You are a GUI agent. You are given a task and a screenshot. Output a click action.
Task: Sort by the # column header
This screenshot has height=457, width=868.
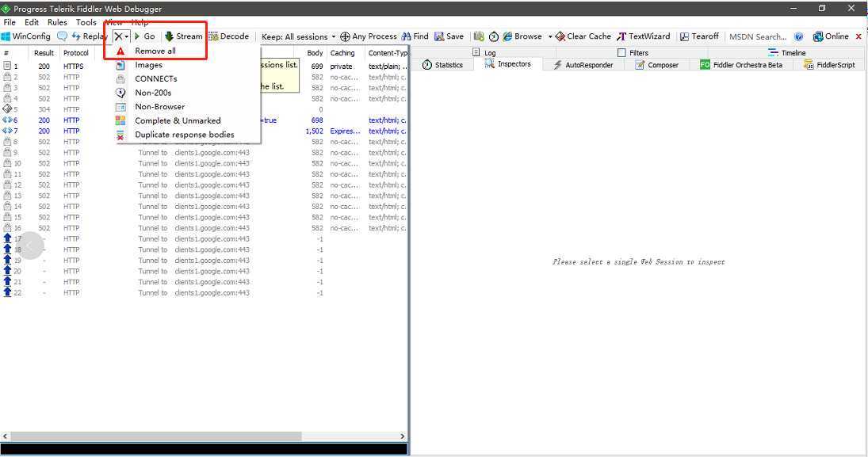(13, 53)
